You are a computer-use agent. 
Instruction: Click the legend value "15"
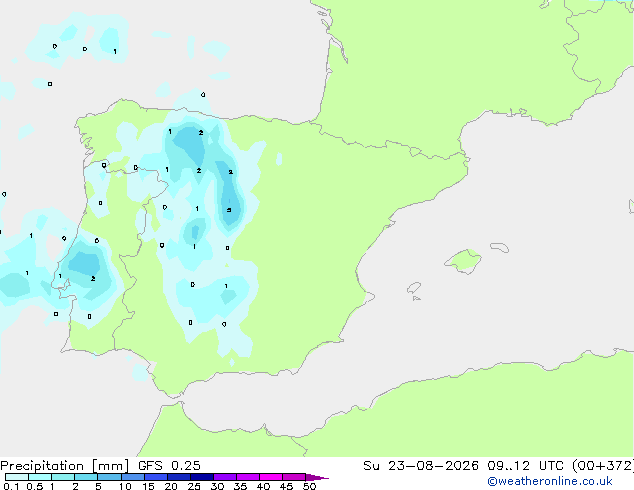point(148,486)
